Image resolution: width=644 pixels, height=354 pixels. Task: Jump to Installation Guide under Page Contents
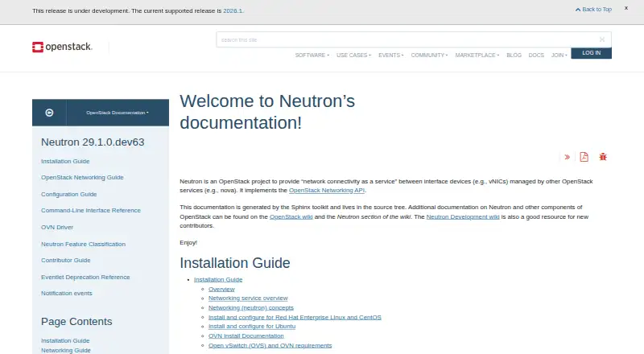(x=65, y=341)
